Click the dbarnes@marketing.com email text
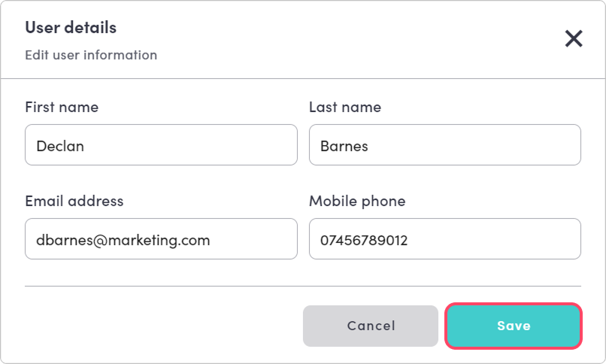 click(x=123, y=240)
